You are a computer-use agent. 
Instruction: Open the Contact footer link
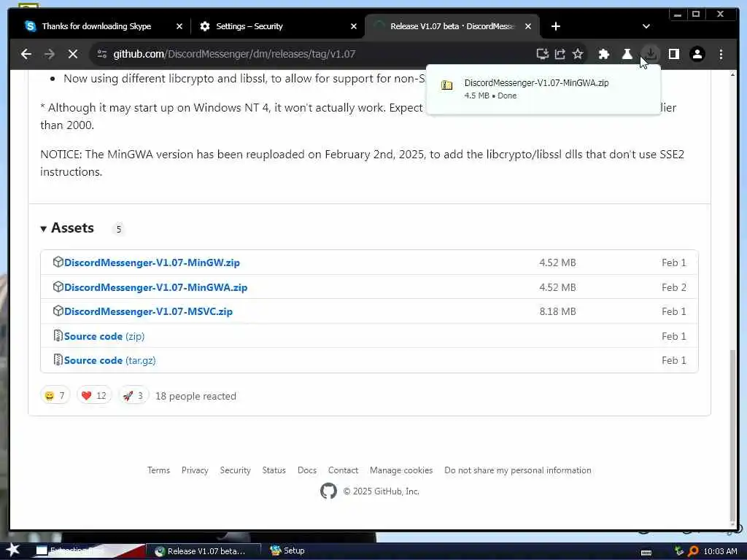point(343,470)
